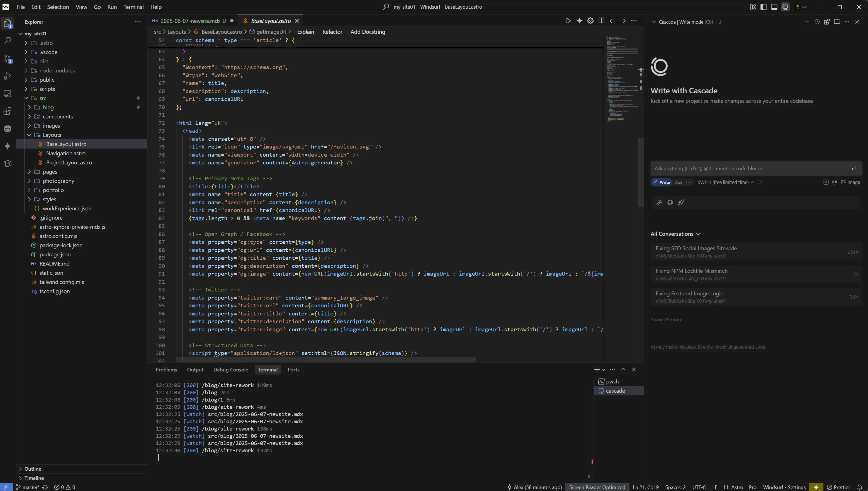Toggle the bottom panel visibility
This screenshot has height=491, width=868.
774,7
